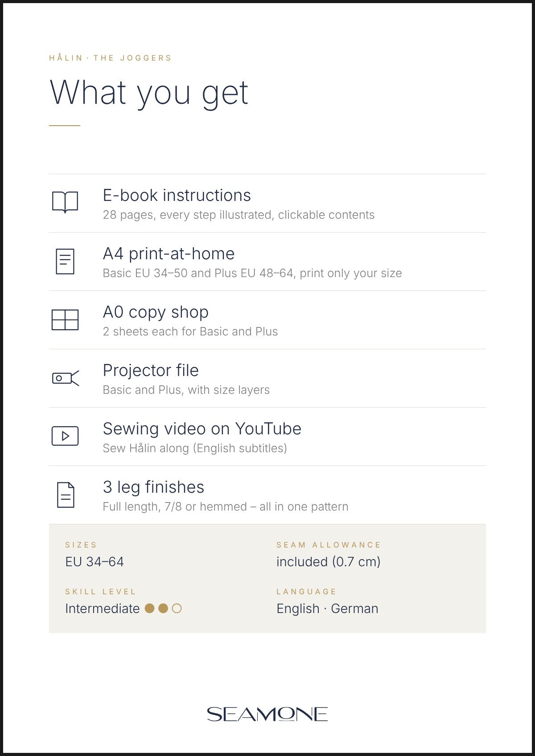Viewport: 535px width, 756px height.
Task: Select the A0 copy shop heading
Action: pyautogui.click(x=156, y=312)
